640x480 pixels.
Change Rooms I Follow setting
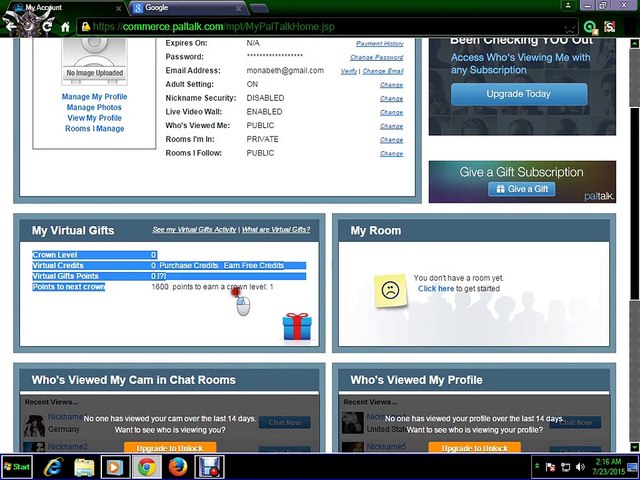point(391,153)
